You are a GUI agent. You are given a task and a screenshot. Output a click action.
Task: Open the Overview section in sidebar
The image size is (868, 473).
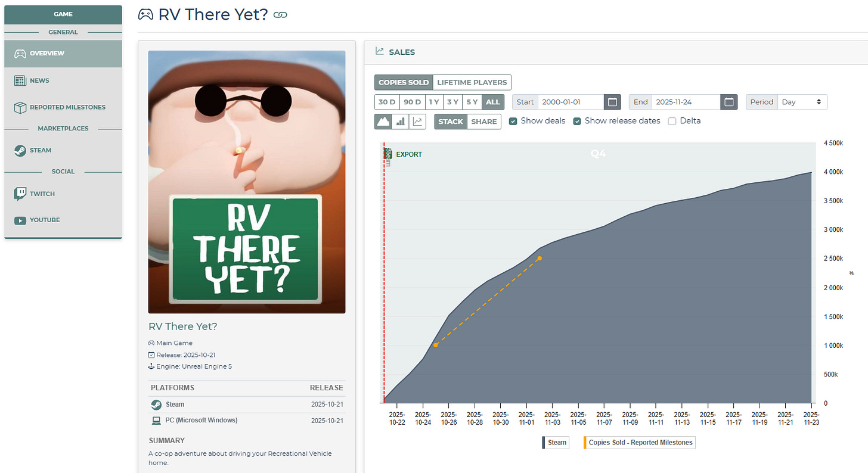(63, 54)
